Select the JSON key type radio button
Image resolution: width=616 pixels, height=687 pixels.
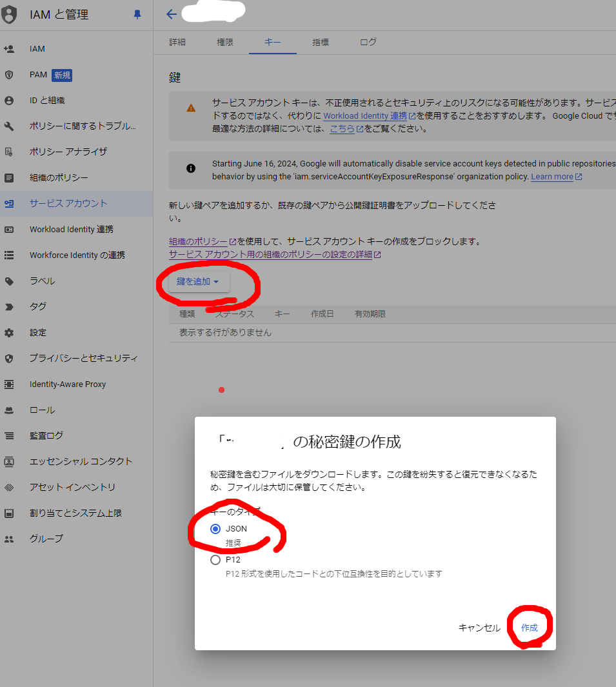[215, 529]
